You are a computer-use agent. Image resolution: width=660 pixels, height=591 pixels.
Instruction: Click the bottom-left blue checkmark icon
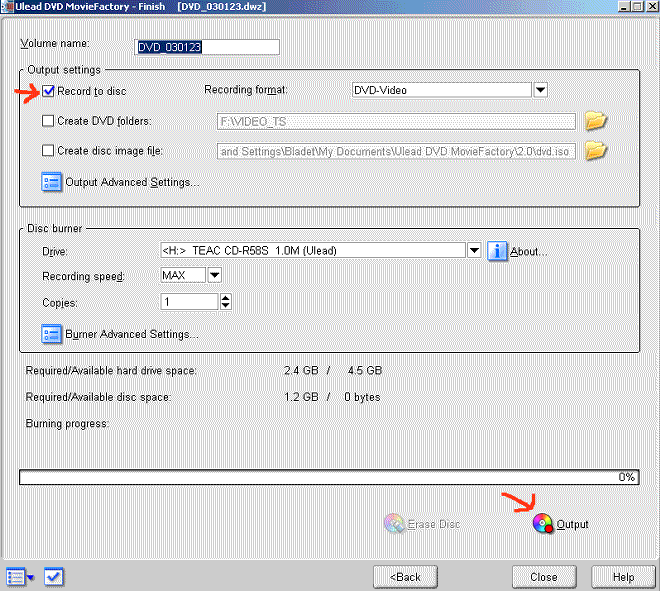54,577
